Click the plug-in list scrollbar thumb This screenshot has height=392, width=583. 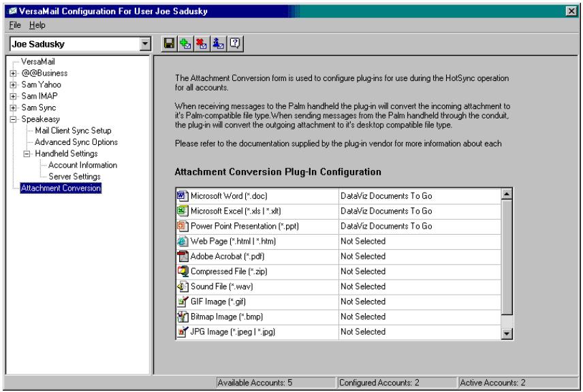pyautogui.click(x=507, y=257)
